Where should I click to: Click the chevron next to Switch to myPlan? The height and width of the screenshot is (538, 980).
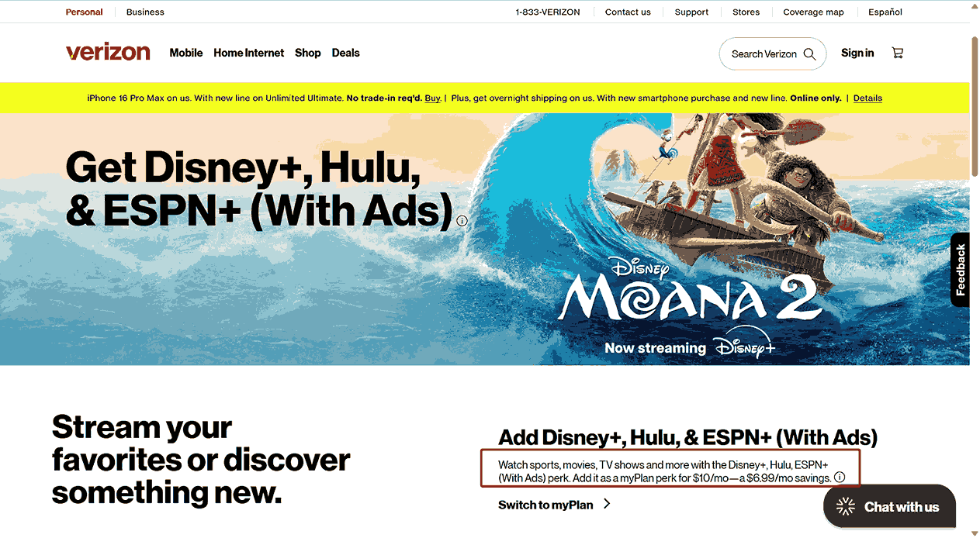(x=607, y=504)
